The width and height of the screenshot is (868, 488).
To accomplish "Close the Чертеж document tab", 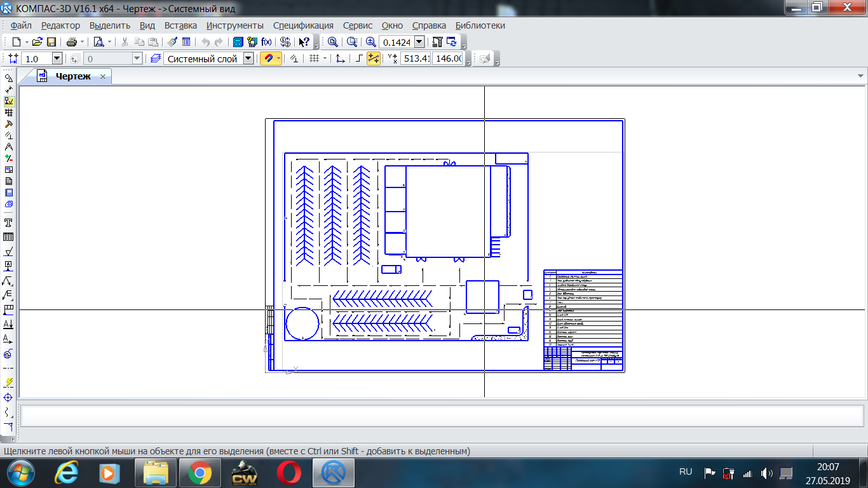I will (x=103, y=76).
